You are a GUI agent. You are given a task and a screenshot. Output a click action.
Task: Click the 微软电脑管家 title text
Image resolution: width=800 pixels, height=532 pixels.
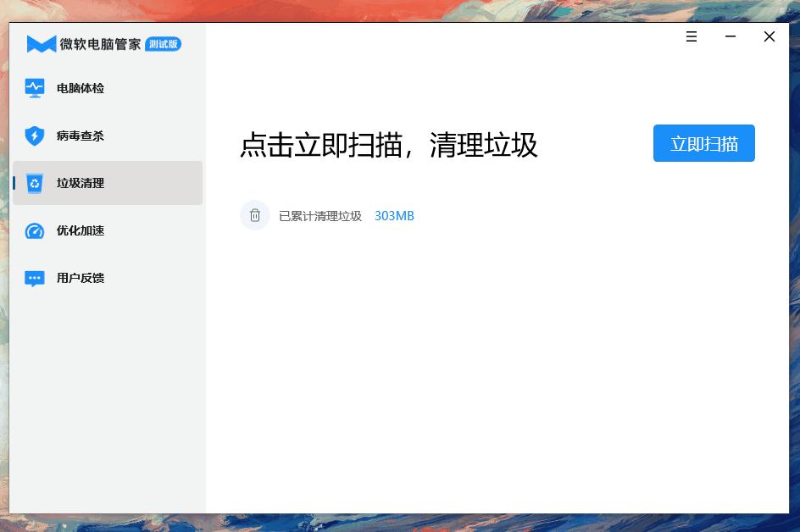[x=101, y=44]
